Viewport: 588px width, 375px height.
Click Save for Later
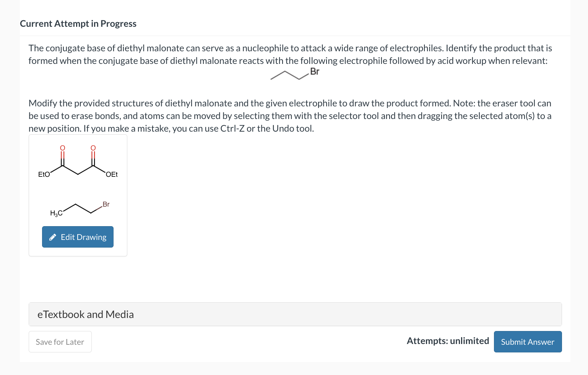[60, 341]
